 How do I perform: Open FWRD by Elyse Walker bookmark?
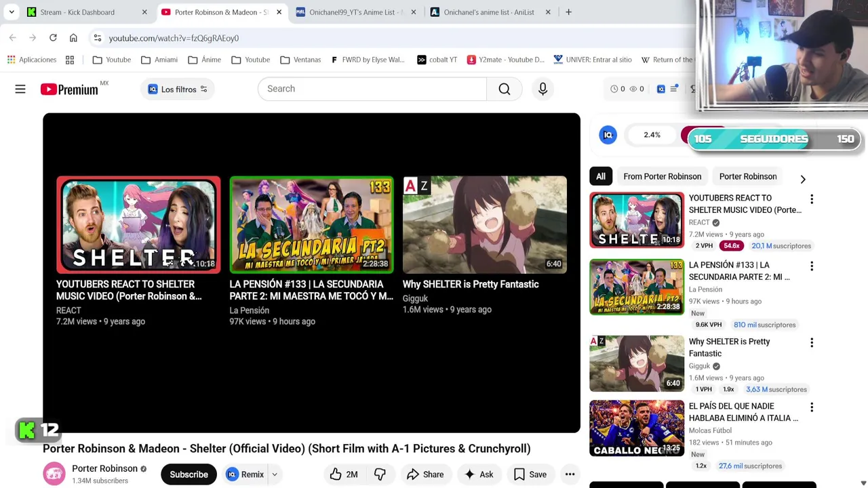click(x=368, y=60)
